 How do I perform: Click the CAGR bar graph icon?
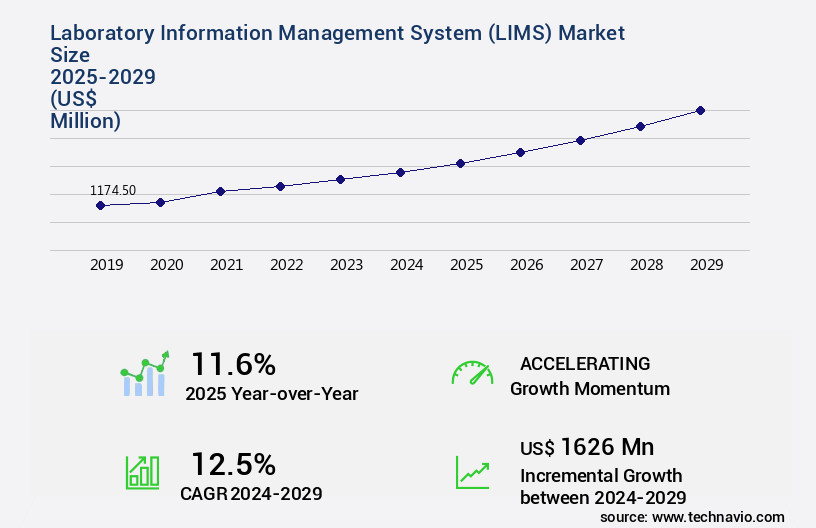tap(142, 472)
